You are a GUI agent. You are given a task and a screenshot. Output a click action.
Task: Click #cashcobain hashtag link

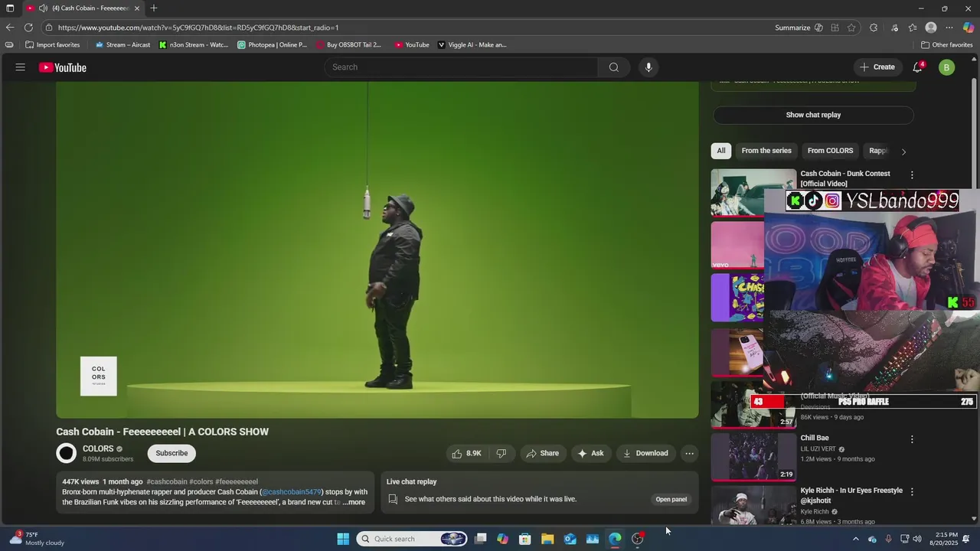click(166, 482)
